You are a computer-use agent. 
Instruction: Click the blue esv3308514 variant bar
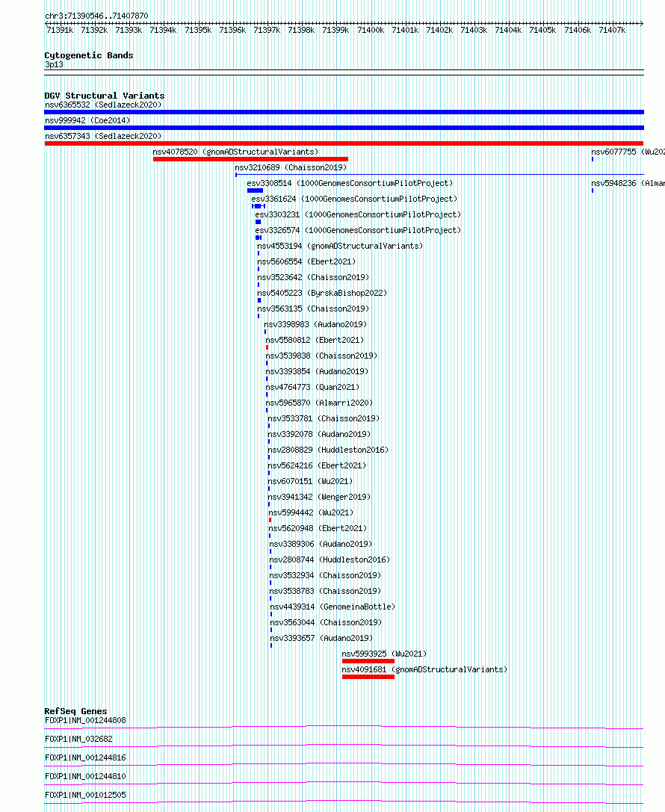coord(255,190)
